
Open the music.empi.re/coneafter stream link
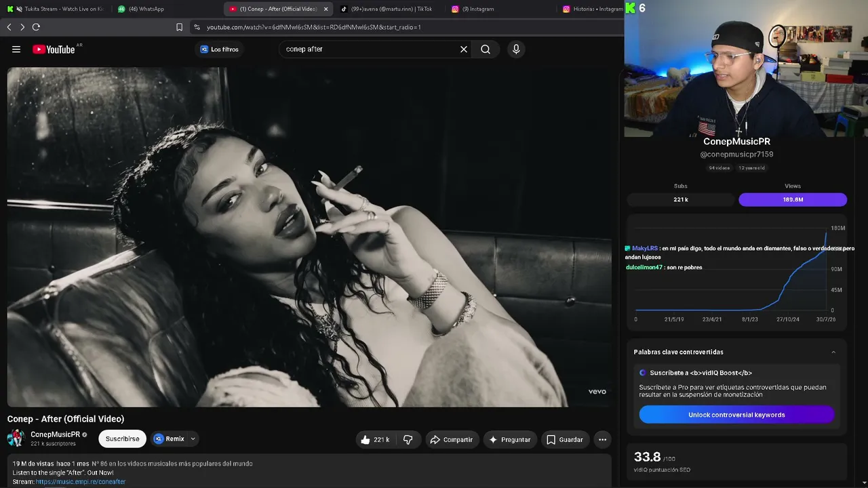point(81,482)
